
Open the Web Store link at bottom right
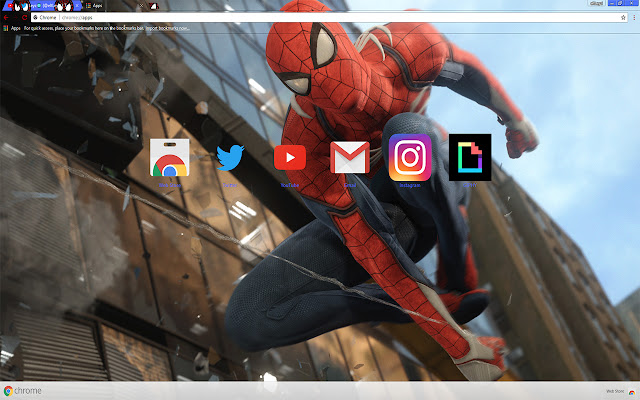(620, 391)
